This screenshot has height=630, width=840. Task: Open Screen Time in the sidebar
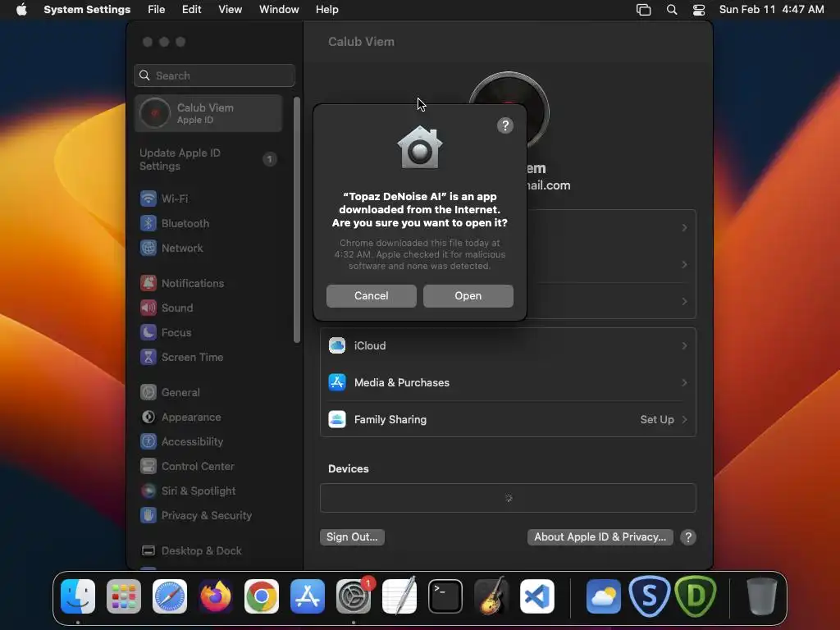tap(209, 358)
